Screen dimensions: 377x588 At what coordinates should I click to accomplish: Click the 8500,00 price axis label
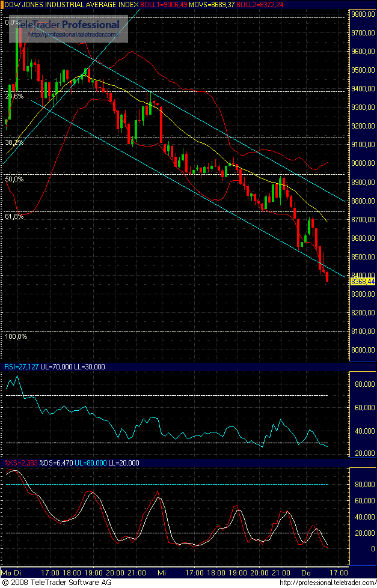point(363,257)
